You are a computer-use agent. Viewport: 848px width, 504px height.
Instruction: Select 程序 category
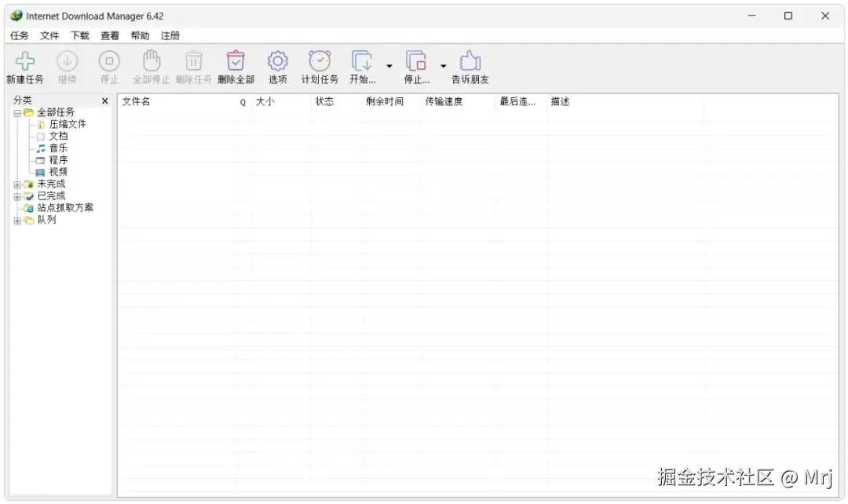(x=58, y=160)
